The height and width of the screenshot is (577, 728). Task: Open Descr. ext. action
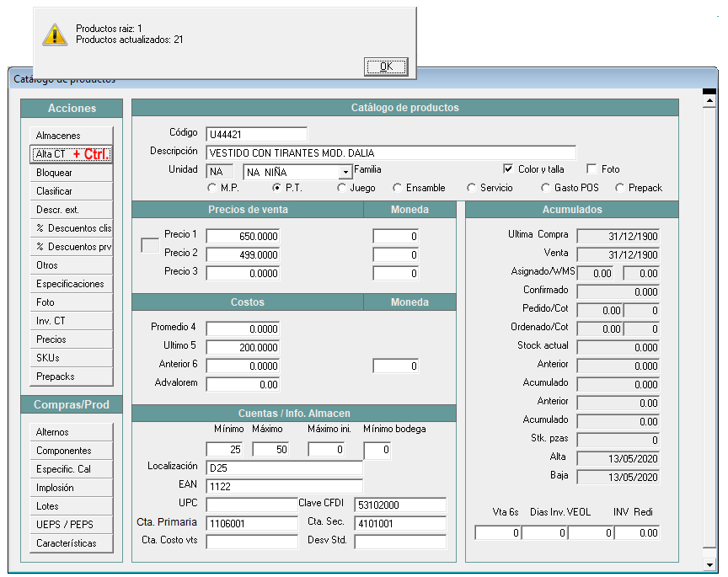[x=72, y=210]
